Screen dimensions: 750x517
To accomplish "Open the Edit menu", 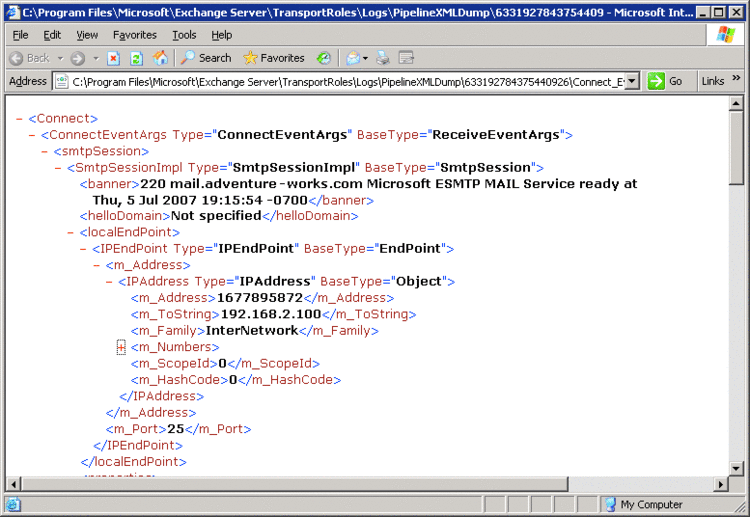I will (52, 35).
